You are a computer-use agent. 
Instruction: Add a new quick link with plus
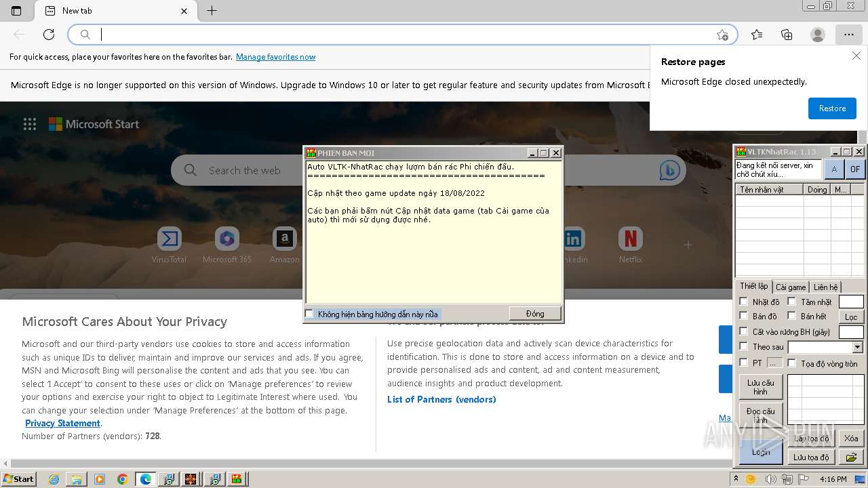(x=688, y=245)
